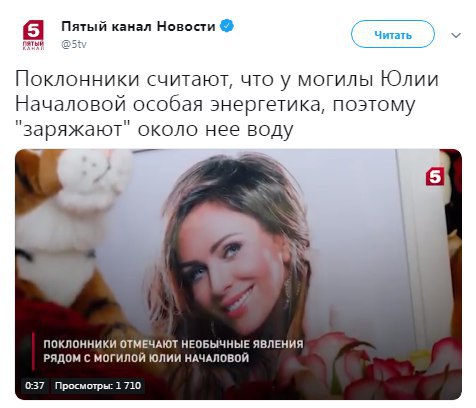476x408 pixels.
Task: Open the @5tv handle link
Action: point(74,44)
